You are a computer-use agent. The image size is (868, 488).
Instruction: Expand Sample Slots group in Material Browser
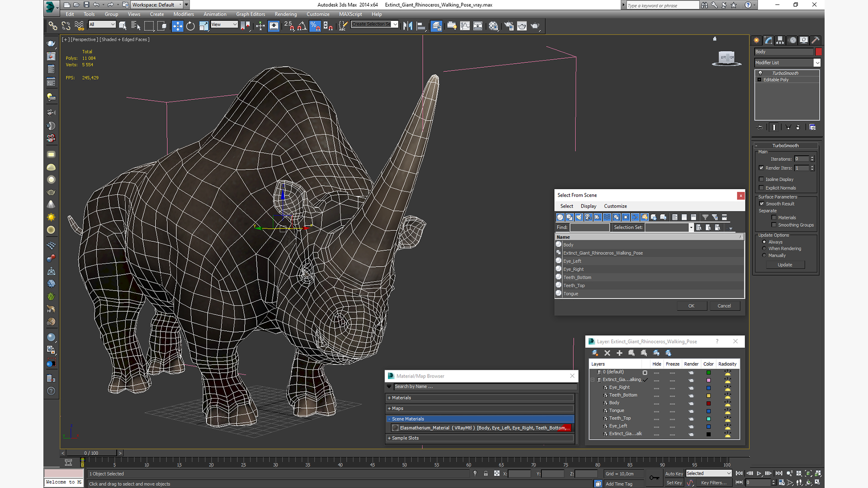(480, 438)
